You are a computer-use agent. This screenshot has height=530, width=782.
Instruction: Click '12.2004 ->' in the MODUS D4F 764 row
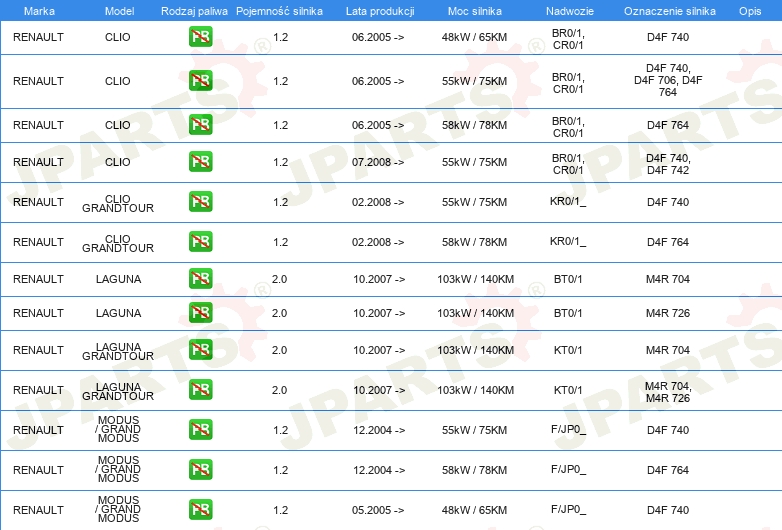pyautogui.click(x=379, y=470)
